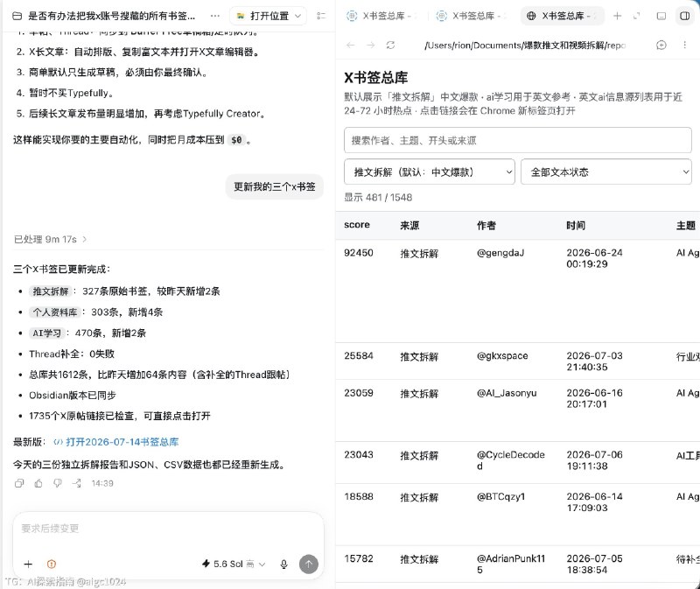Screen dimensions: 700x589
Task: Click the task list icon next to 打开位置
Action: click(321, 16)
